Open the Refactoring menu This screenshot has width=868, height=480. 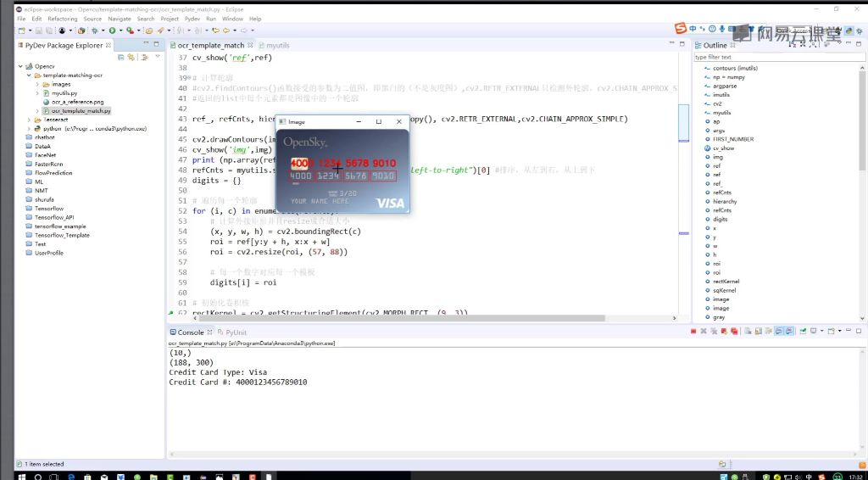[x=62, y=19]
